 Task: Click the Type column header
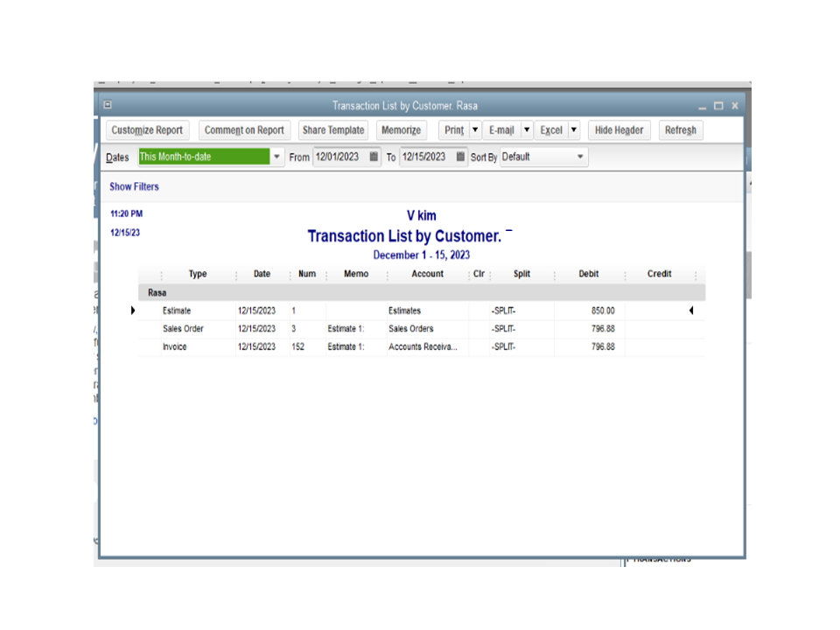198,274
